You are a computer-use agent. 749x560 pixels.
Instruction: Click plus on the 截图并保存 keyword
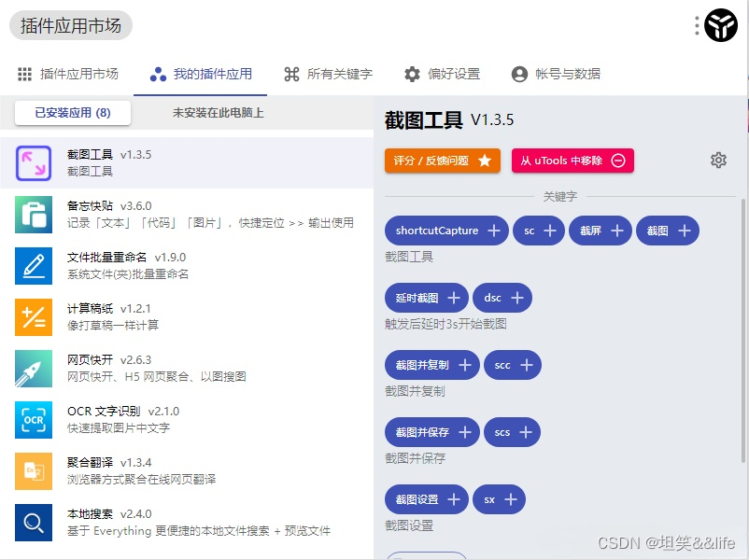pos(465,432)
